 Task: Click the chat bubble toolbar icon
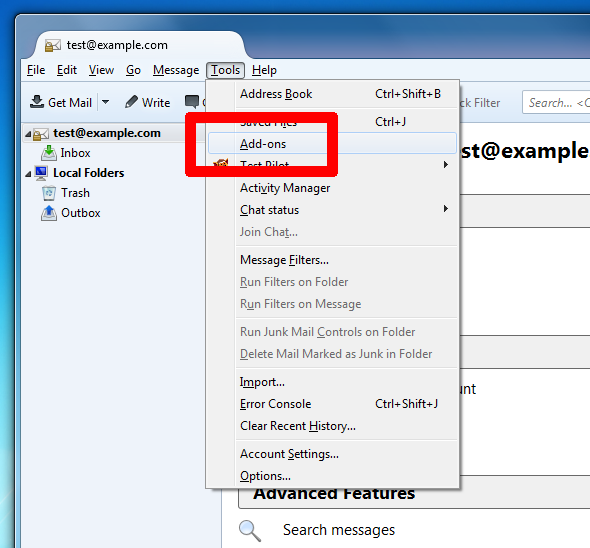(x=192, y=102)
